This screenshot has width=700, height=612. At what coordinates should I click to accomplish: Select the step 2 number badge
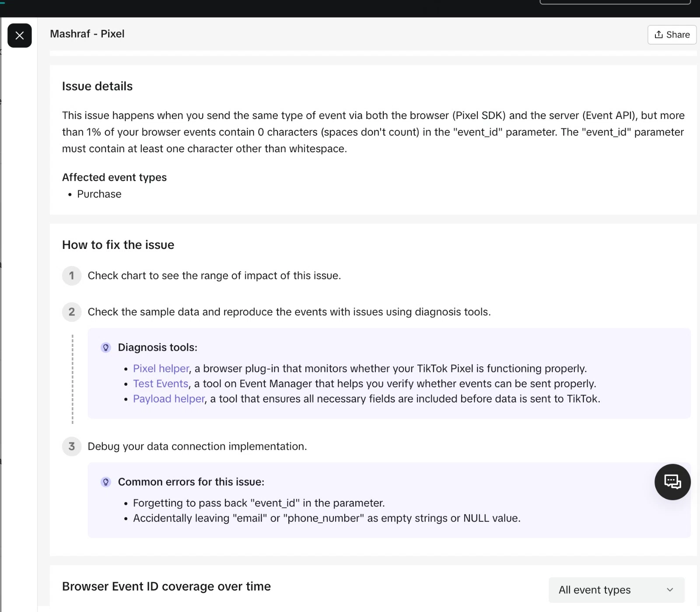(72, 312)
